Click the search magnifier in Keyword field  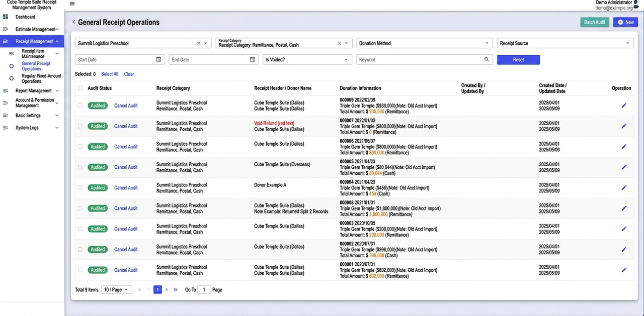coord(487,59)
